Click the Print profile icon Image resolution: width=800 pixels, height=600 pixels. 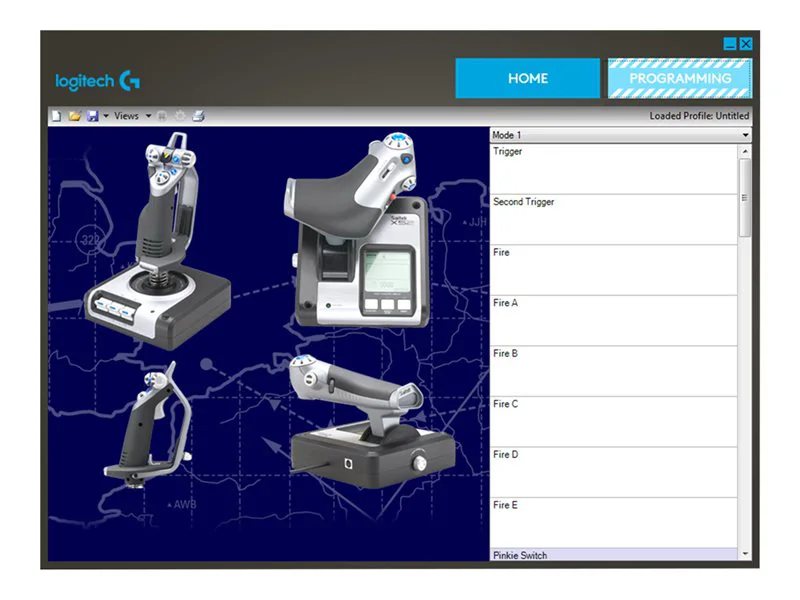click(x=198, y=116)
